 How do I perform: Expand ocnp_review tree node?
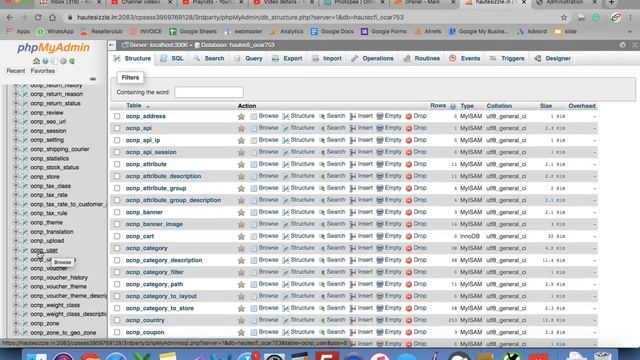pos(16,113)
